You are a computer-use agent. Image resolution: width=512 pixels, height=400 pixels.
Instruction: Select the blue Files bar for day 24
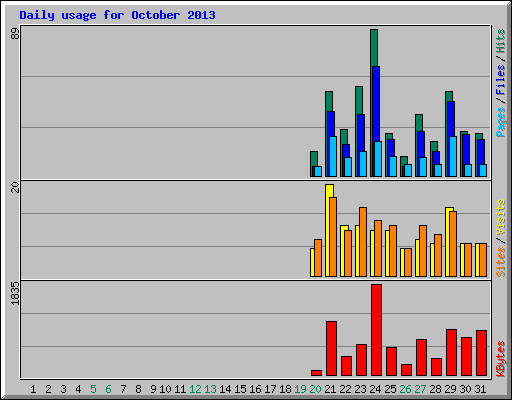click(376, 103)
